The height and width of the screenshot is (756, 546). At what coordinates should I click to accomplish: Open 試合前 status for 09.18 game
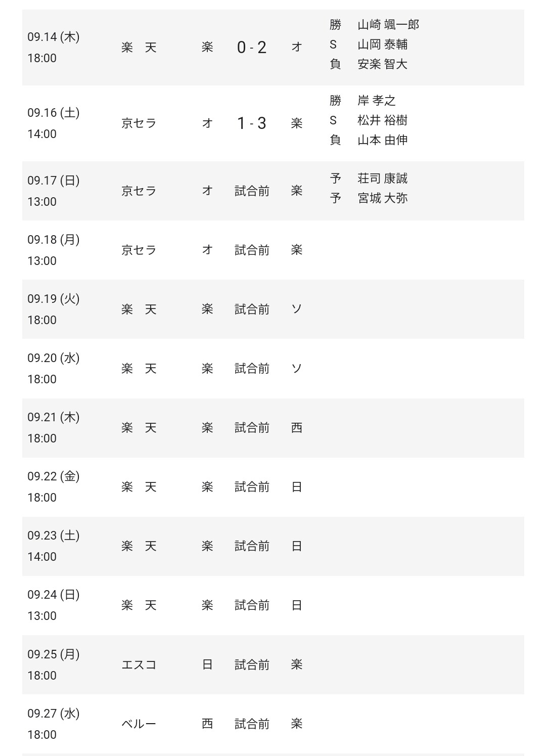tap(252, 250)
